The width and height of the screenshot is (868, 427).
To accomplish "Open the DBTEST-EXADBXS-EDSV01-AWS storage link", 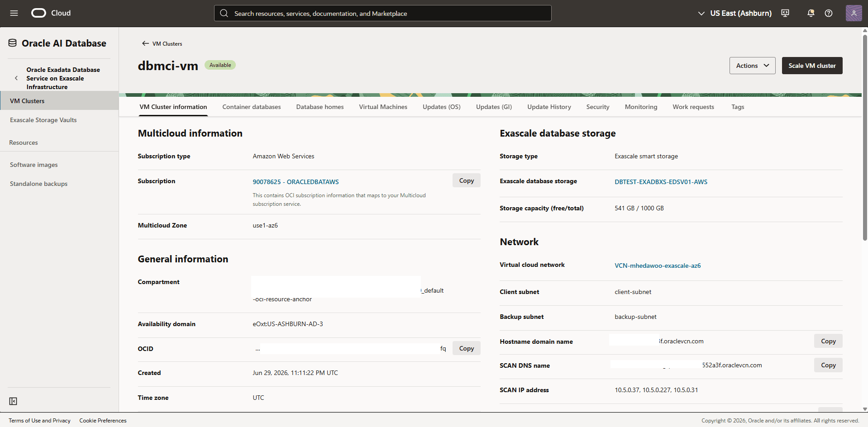I will [x=661, y=182].
